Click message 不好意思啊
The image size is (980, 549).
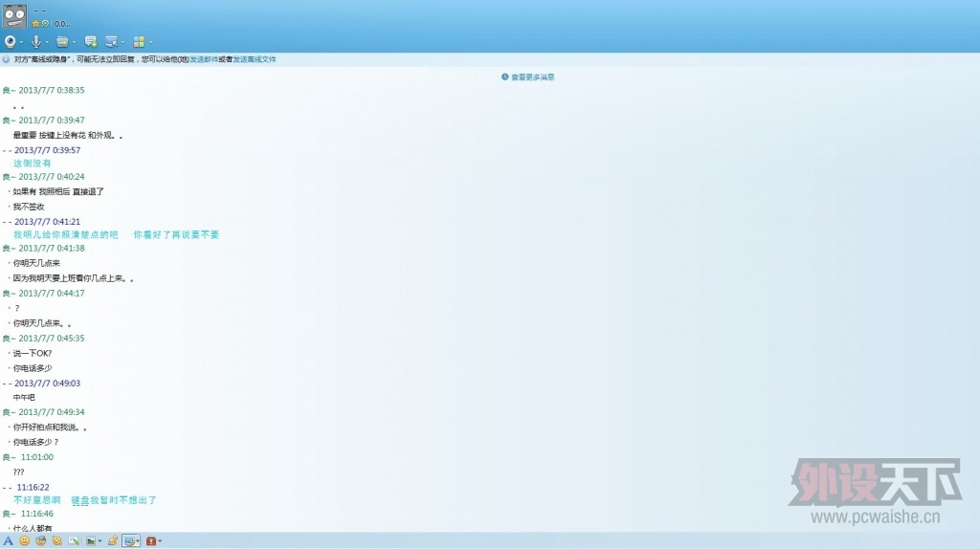pos(37,500)
